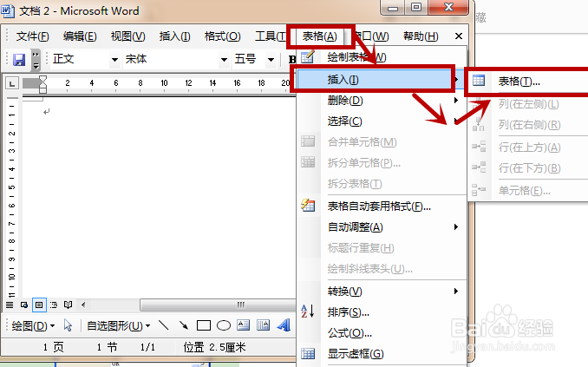Insert a horizontal Text Box
This screenshot has width=588, height=367.
pyautogui.click(x=244, y=325)
